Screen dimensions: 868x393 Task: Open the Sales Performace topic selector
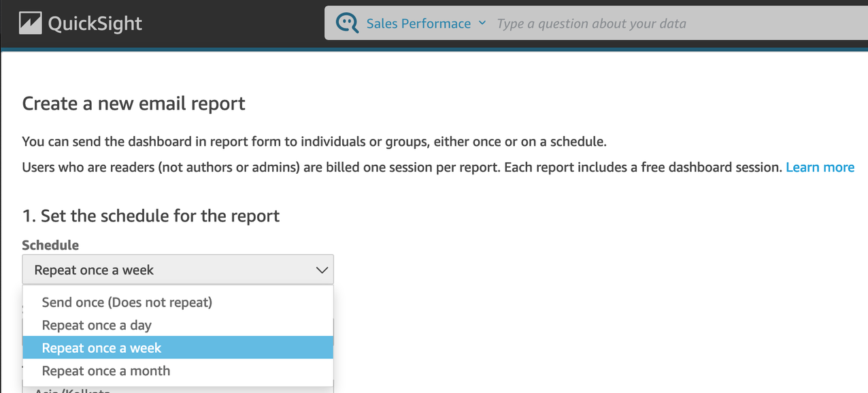418,24
